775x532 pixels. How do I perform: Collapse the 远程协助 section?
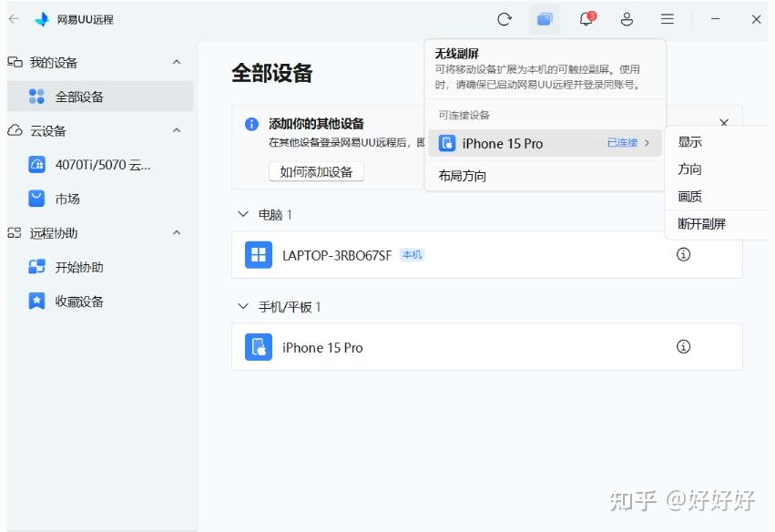click(x=177, y=232)
